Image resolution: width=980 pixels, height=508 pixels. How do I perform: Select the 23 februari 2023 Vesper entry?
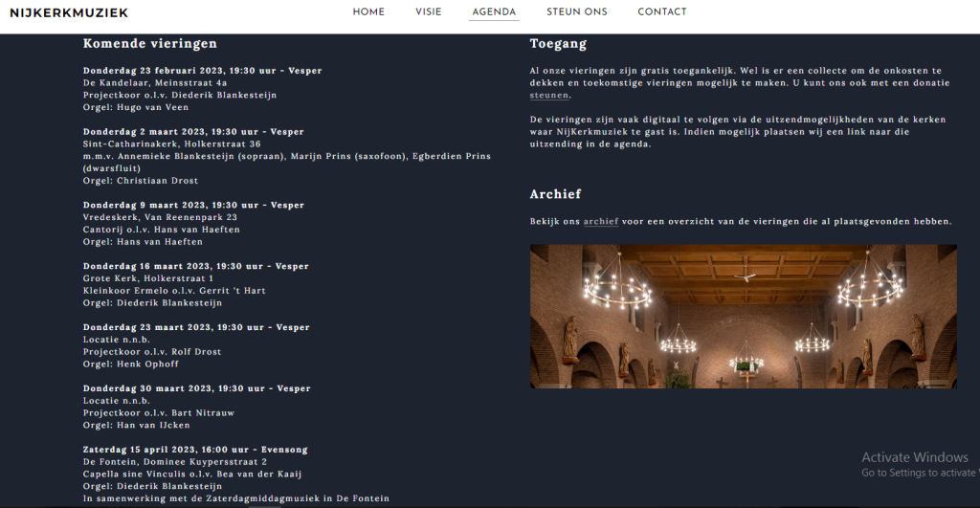point(202,71)
